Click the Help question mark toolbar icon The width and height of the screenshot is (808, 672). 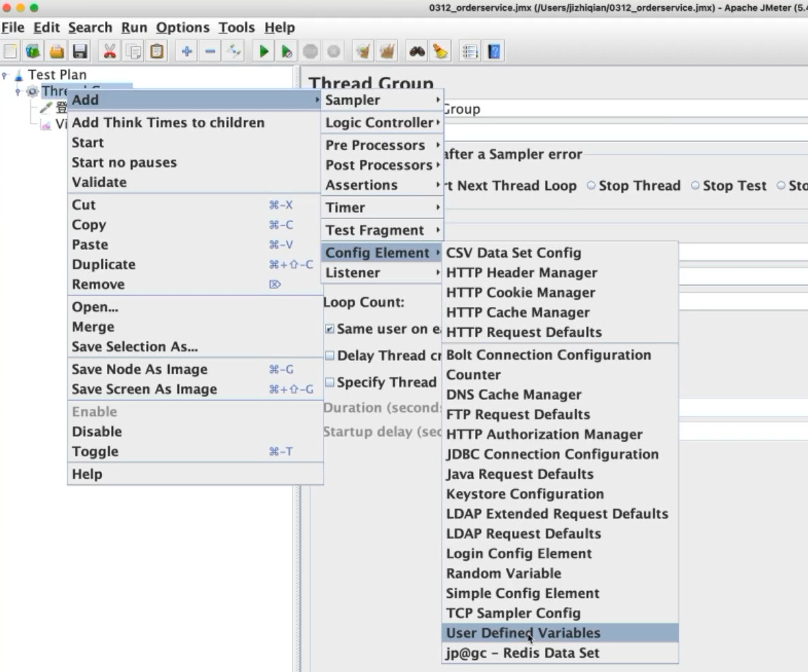(x=493, y=51)
